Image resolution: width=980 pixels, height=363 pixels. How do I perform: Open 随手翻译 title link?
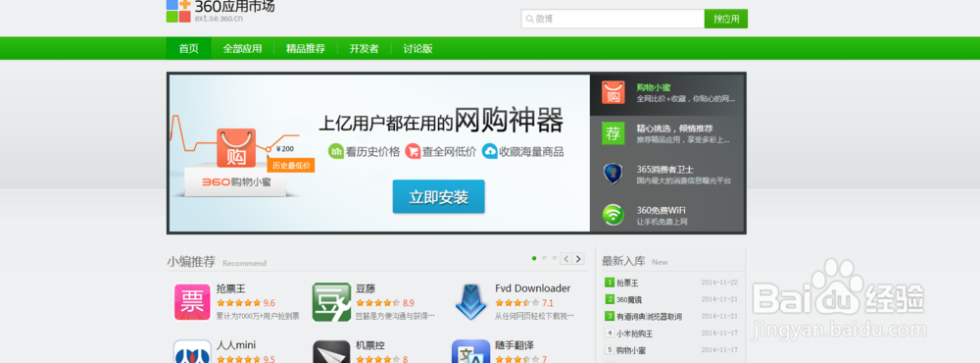[x=514, y=345]
